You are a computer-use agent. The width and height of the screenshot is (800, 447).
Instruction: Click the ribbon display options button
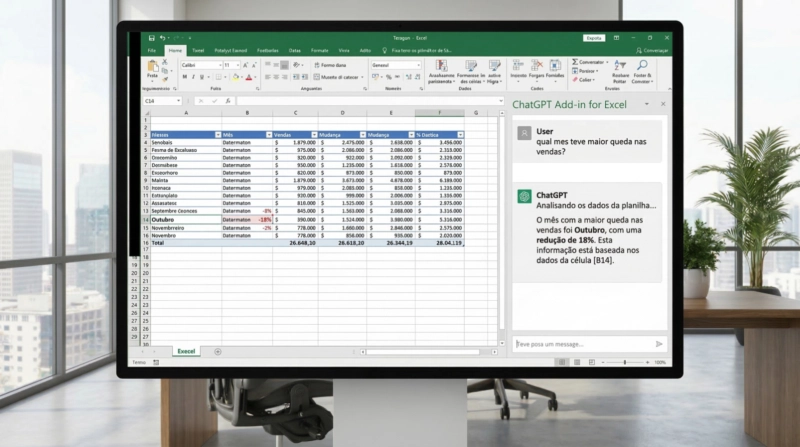[616, 38]
